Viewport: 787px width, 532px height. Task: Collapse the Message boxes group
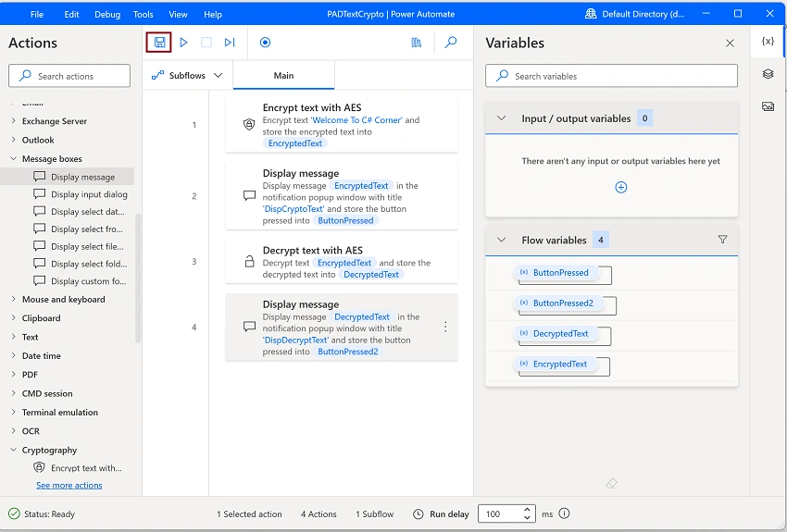tap(13, 158)
